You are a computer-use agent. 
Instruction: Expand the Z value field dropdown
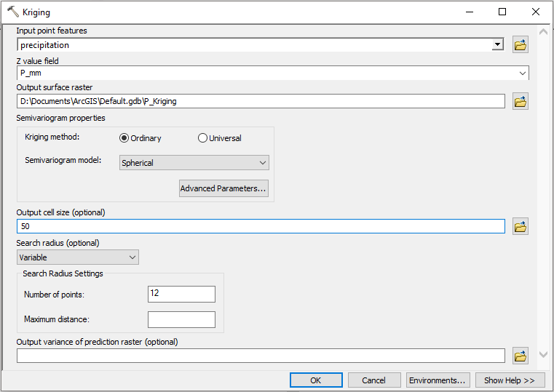[523, 73]
